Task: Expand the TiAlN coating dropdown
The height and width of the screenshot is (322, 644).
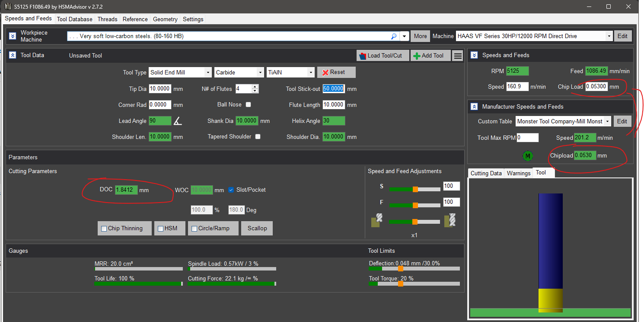Action: (x=310, y=72)
